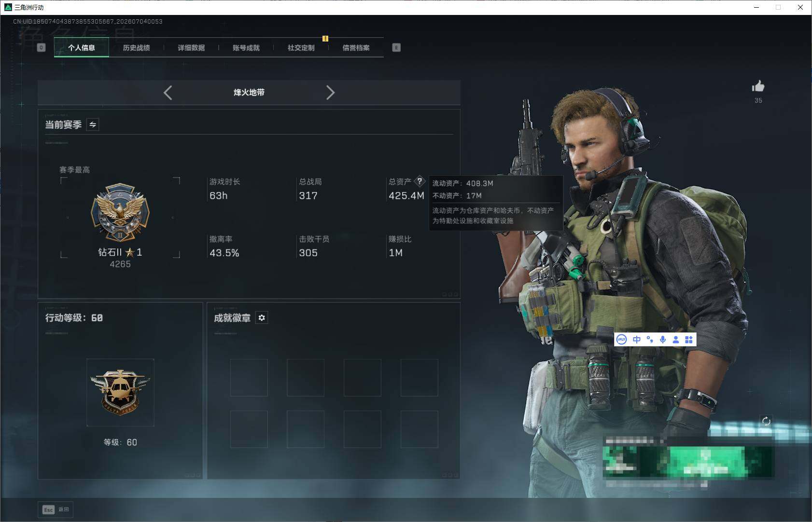
Task: Select the 信誉档案 tab
Action: tap(356, 48)
